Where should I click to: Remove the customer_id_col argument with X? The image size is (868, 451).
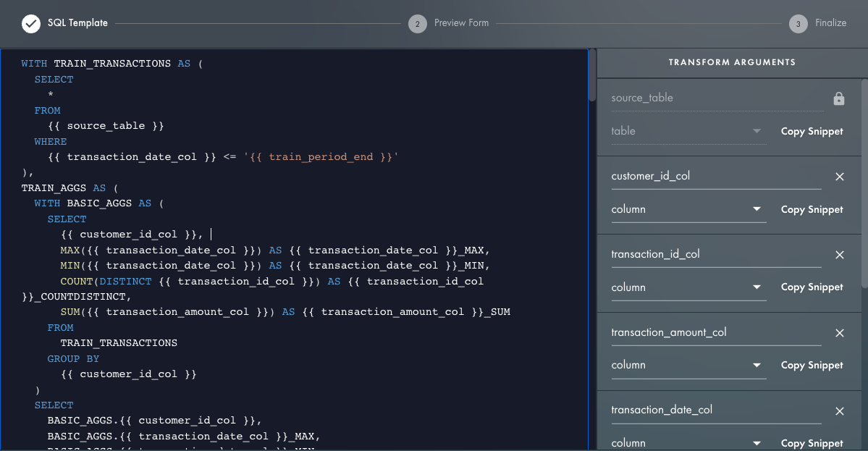[x=840, y=177]
